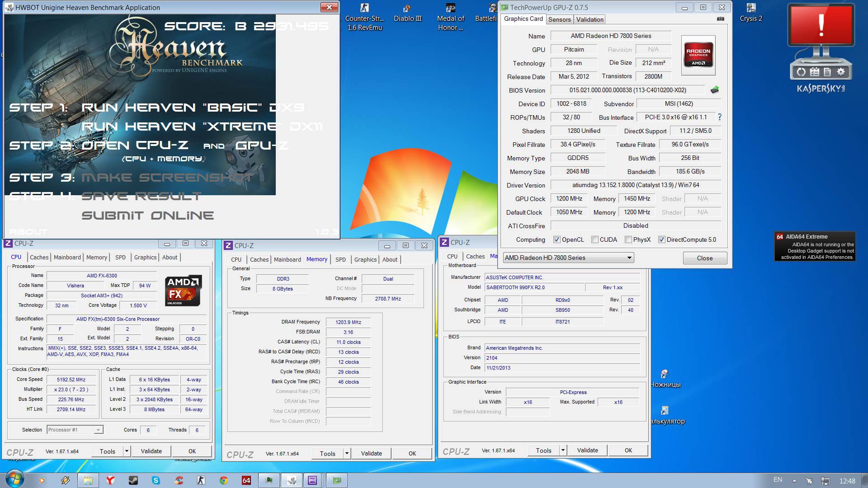868x488 pixels.
Task: Click Close button in GPU-Z
Action: tap(704, 258)
